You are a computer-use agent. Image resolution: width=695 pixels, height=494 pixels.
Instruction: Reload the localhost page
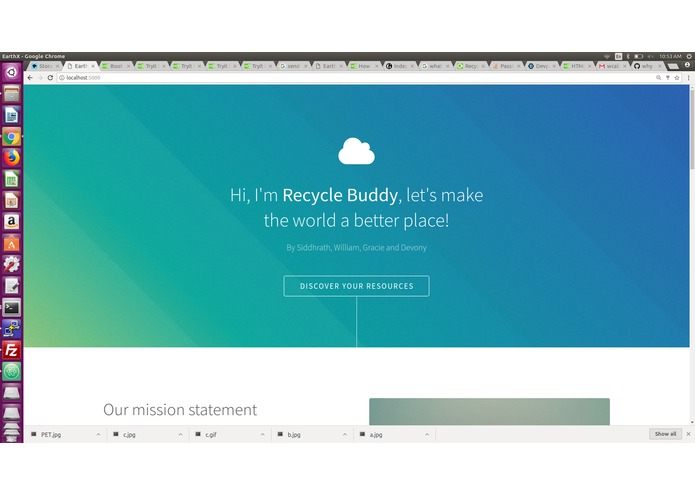[x=50, y=78]
